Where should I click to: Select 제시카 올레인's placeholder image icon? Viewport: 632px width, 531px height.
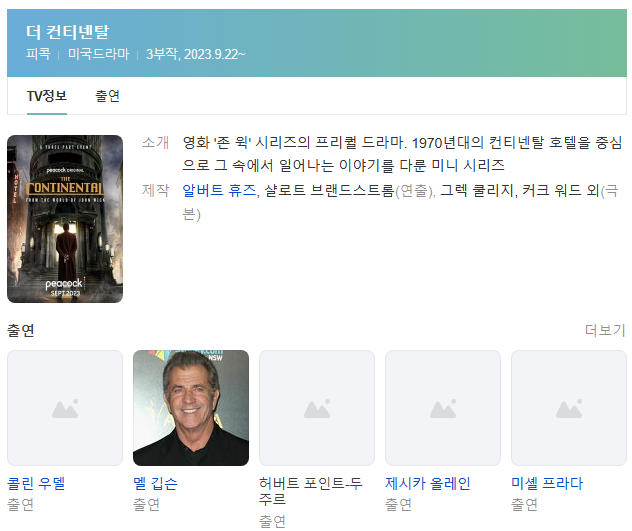tap(443, 408)
